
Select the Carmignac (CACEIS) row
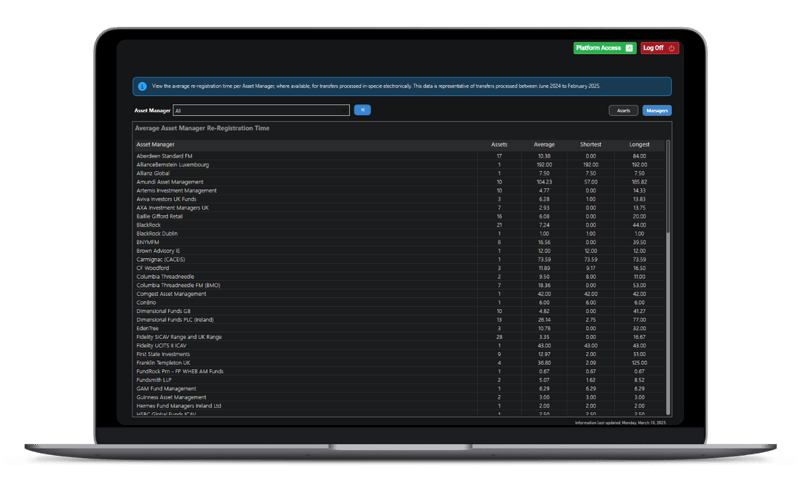tap(400, 260)
